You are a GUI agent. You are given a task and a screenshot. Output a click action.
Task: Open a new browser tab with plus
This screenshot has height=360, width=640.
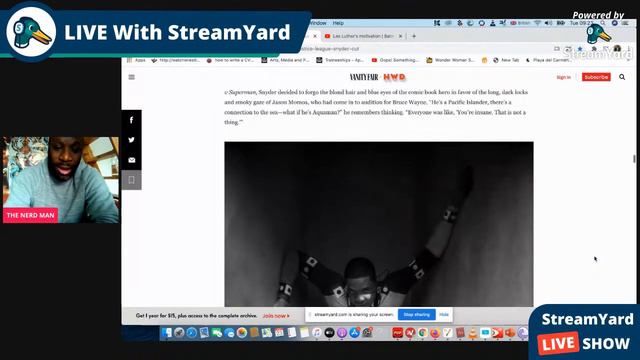coord(413,36)
